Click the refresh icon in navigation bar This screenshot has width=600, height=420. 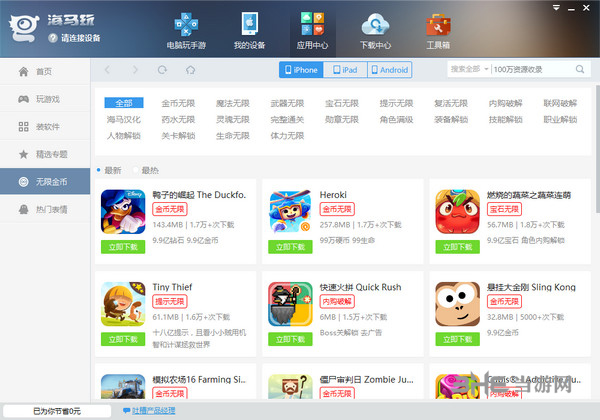162,70
